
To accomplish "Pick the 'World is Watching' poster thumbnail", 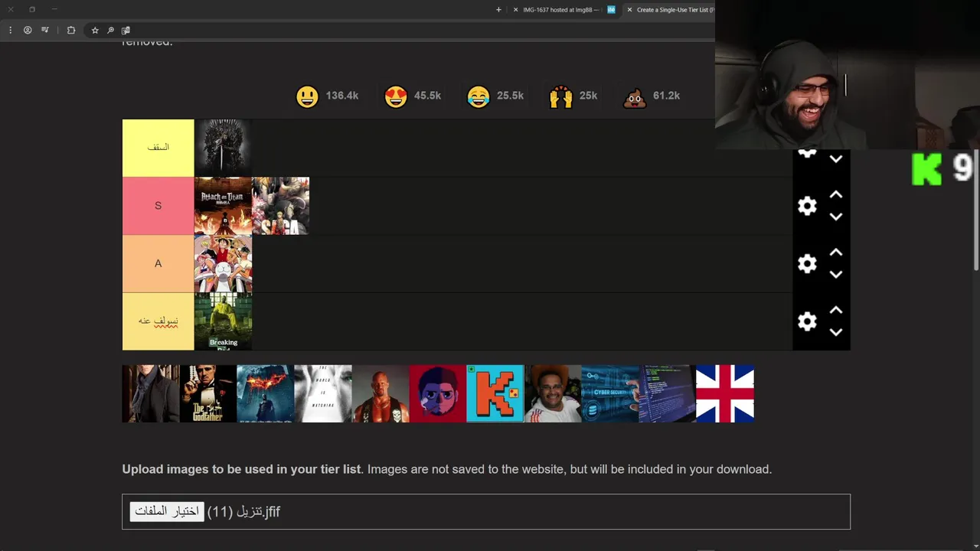I will pyautogui.click(x=323, y=393).
